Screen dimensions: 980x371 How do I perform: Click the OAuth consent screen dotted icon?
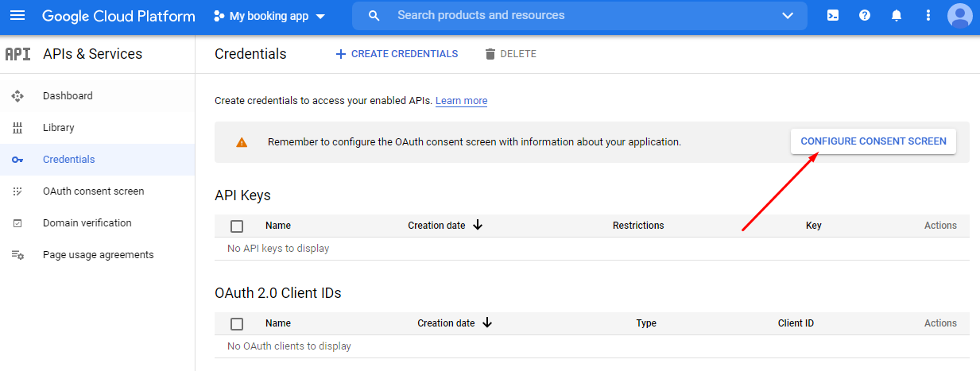17,191
